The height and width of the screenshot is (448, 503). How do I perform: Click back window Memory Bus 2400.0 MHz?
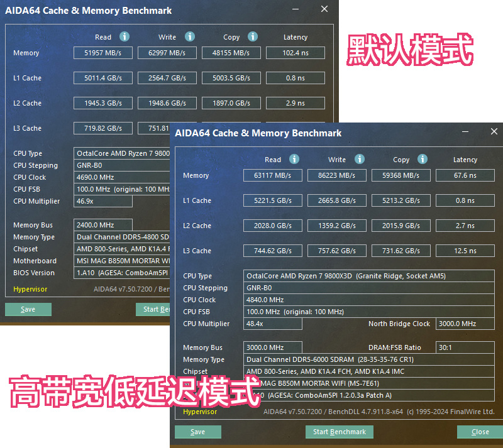[x=103, y=225]
